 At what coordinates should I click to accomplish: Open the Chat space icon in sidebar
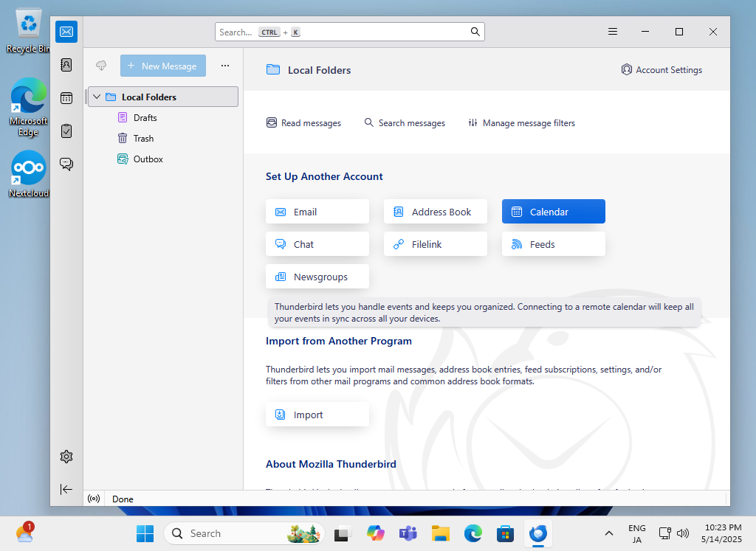pyautogui.click(x=66, y=164)
